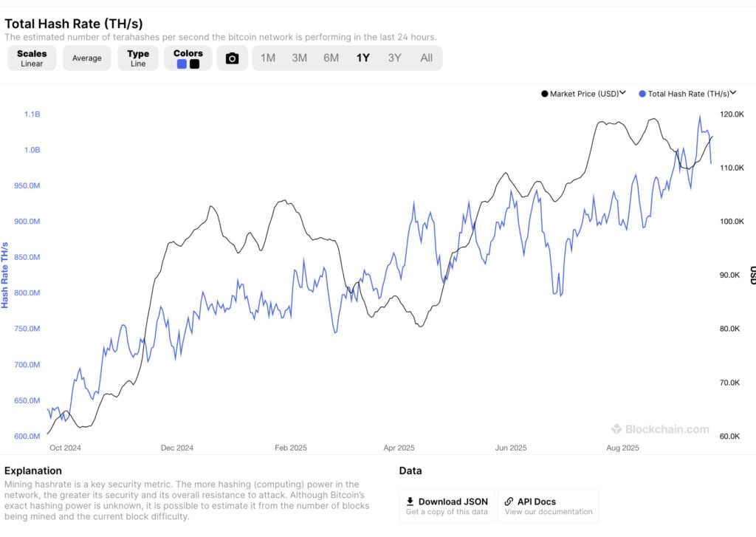Expand options with the black color chip chevron
Screen dimensions: 756x537
tap(195, 64)
